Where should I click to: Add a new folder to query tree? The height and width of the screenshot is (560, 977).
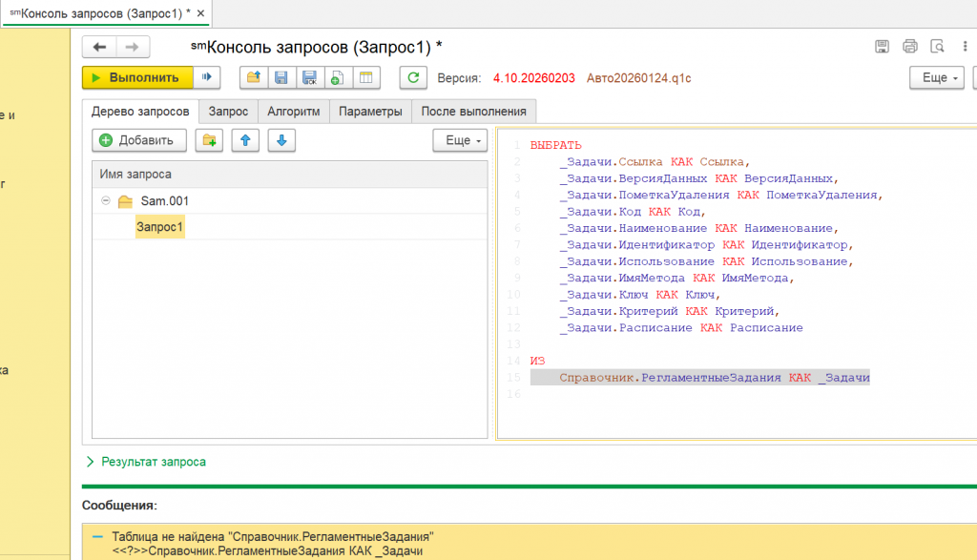pyautogui.click(x=209, y=140)
